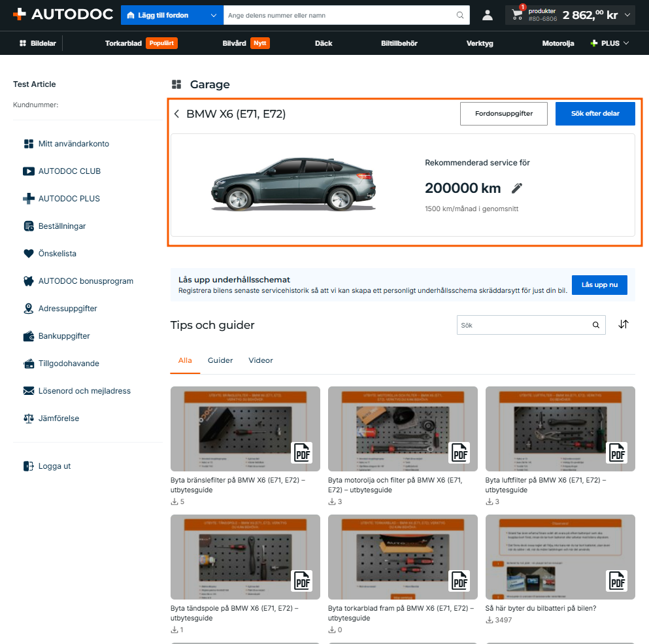The width and height of the screenshot is (649, 644).
Task: Click the AUTODOC logo
Action: click(63, 14)
